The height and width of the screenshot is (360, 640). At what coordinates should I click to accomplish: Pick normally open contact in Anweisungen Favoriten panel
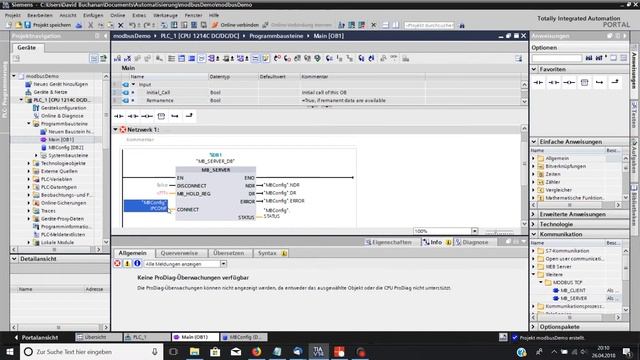[x=538, y=82]
